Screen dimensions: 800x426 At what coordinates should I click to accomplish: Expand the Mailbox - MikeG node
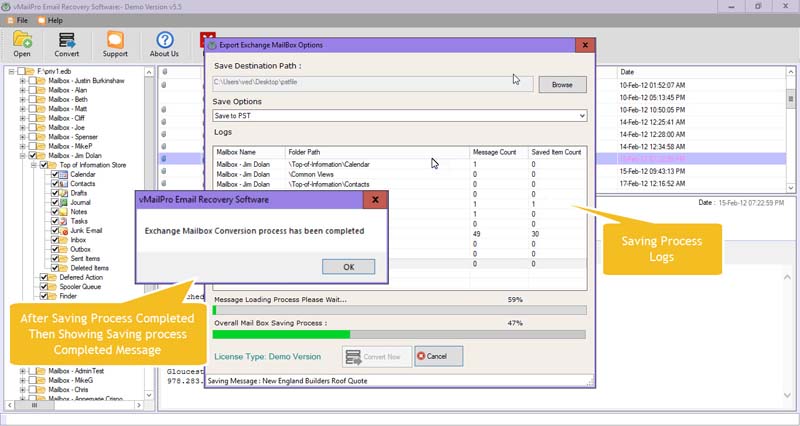[x=22, y=380]
